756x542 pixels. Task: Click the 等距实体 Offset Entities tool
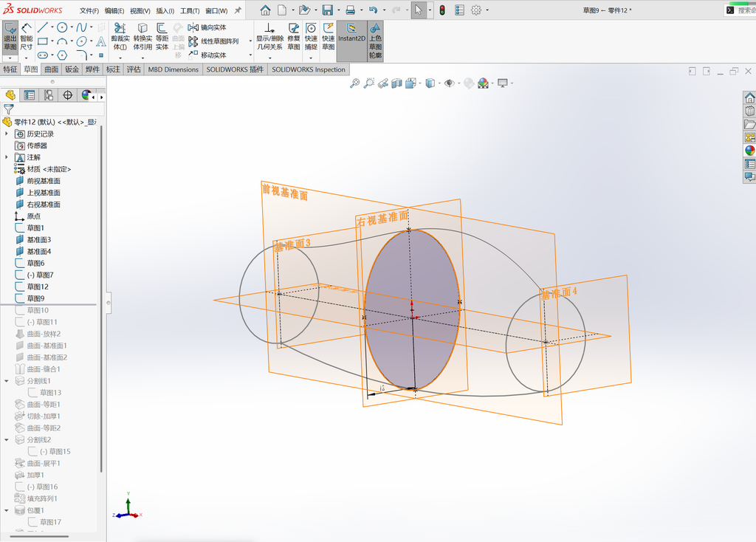point(162,37)
